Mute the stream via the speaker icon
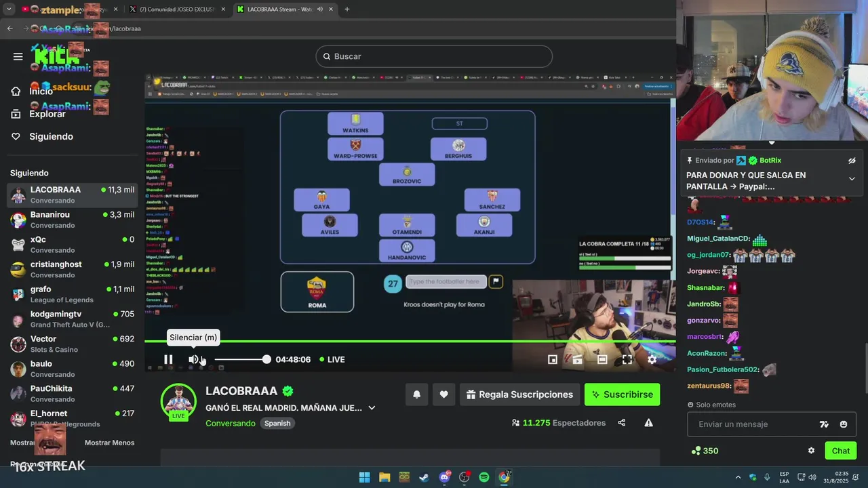This screenshot has width=868, height=488. [193, 359]
